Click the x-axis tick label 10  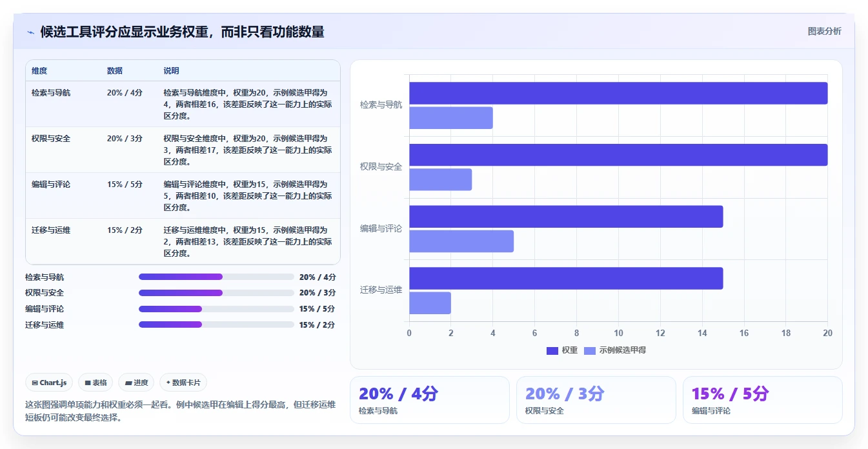(618, 334)
